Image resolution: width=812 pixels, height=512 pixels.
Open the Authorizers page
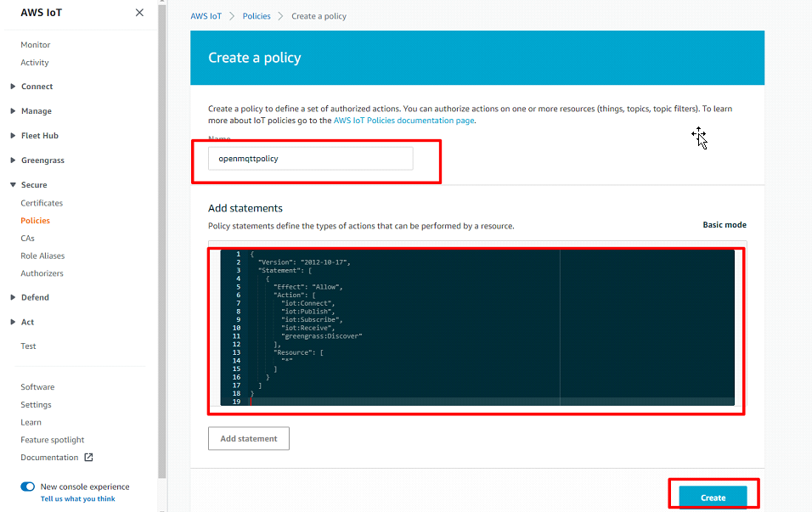[x=42, y=273]
